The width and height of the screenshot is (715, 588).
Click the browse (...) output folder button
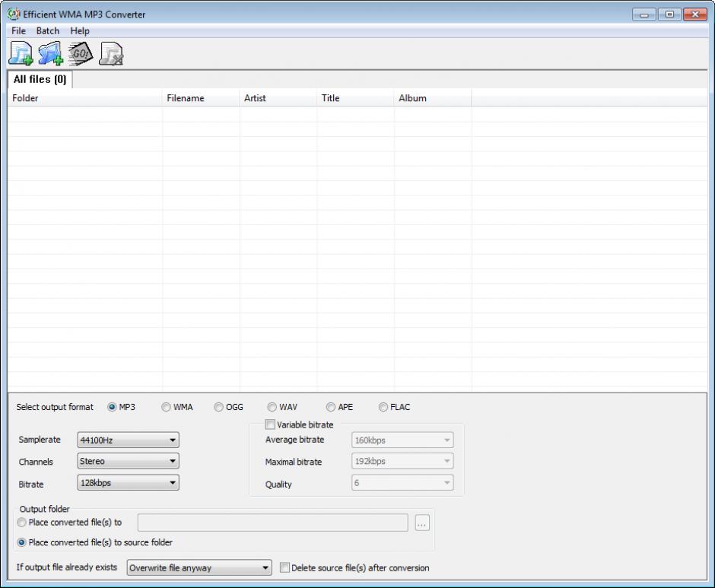pyautogui.click(x=422, y=523)
